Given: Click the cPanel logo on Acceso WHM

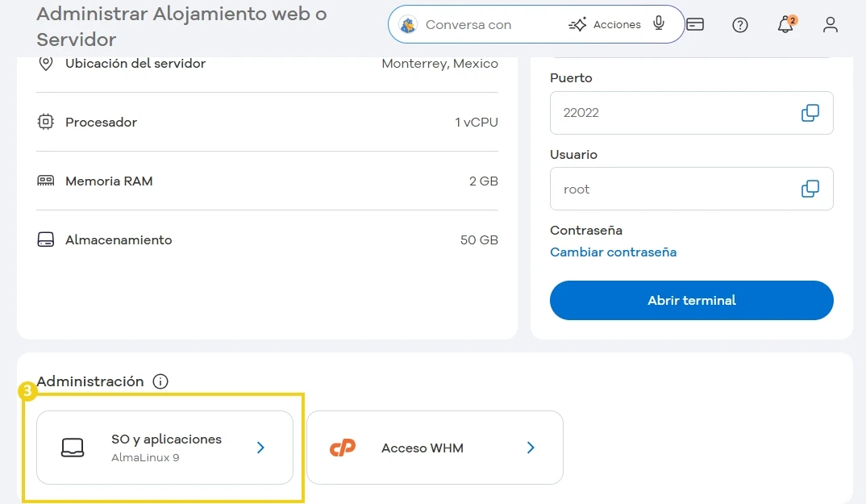Looking at the screenshot, I should [341, 447].
